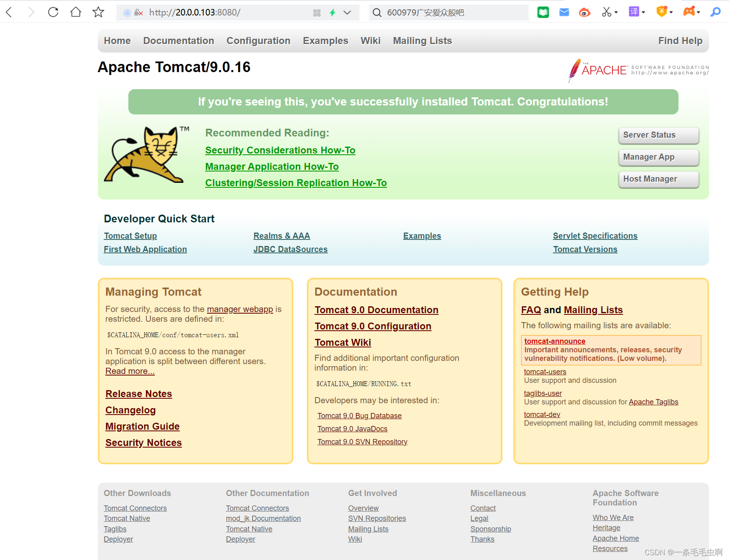Open Find Help in the navigation bar
This screenshot has width=729, height=560.
click(681, 41)
